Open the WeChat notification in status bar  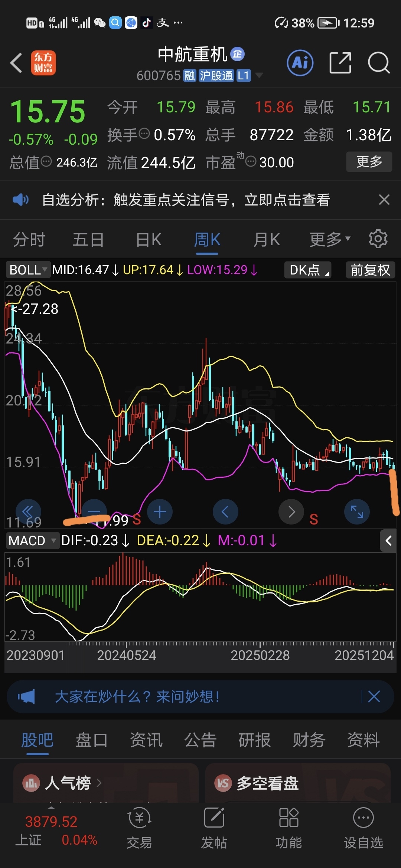pos(100,23)
